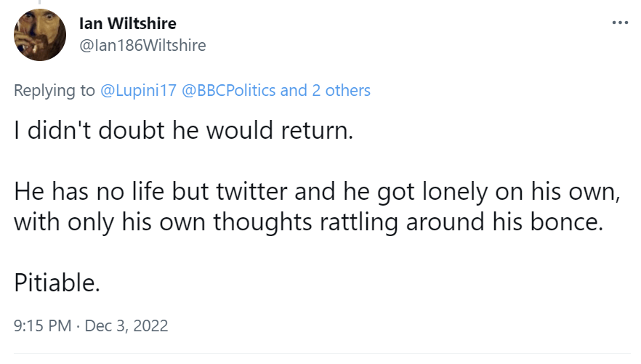Click Ian Wiltshire's profile avatar
Screen dimensions: 641x364
tap(40, 35)
